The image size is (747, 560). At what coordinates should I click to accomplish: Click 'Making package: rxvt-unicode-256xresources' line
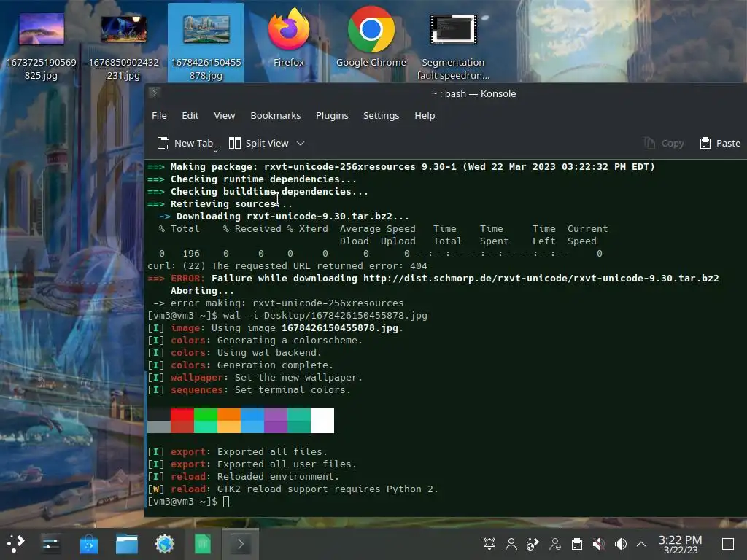click(x=401, y=167)
